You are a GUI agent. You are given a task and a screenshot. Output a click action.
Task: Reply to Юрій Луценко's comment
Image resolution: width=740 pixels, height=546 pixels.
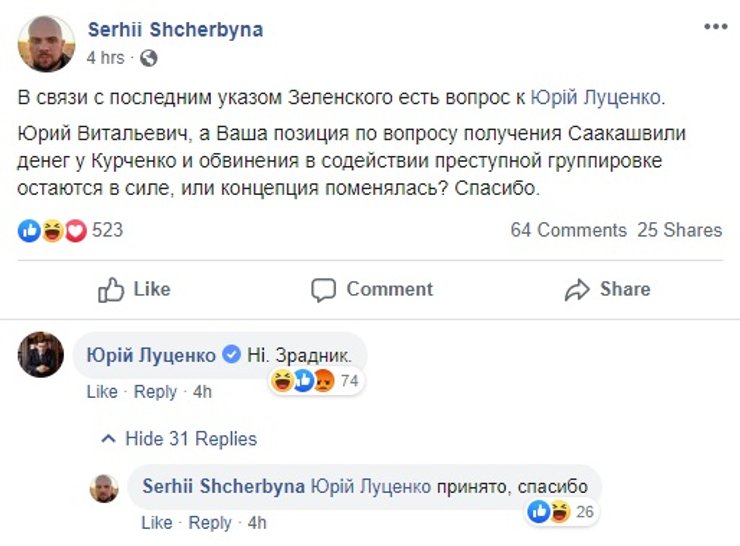pos(155,392)
